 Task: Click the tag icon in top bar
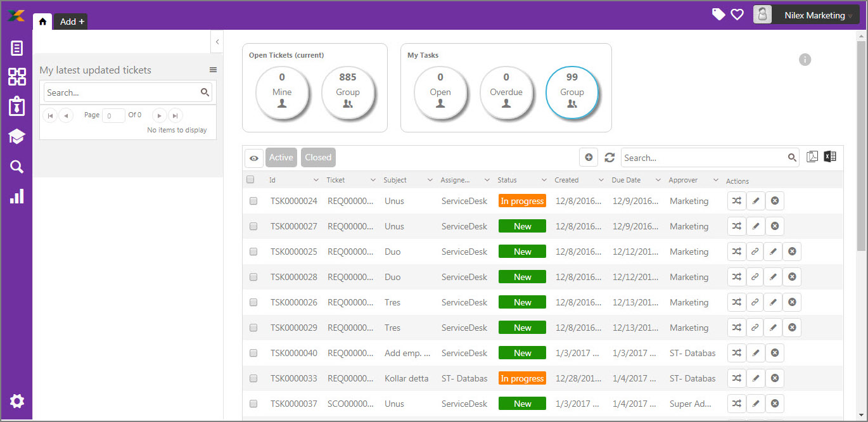tap(718, 14)
